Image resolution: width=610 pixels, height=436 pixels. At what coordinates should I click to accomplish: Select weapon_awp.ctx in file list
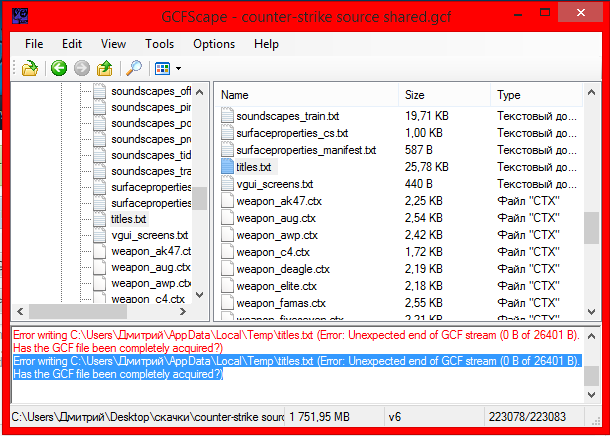[x=277, y=235]
